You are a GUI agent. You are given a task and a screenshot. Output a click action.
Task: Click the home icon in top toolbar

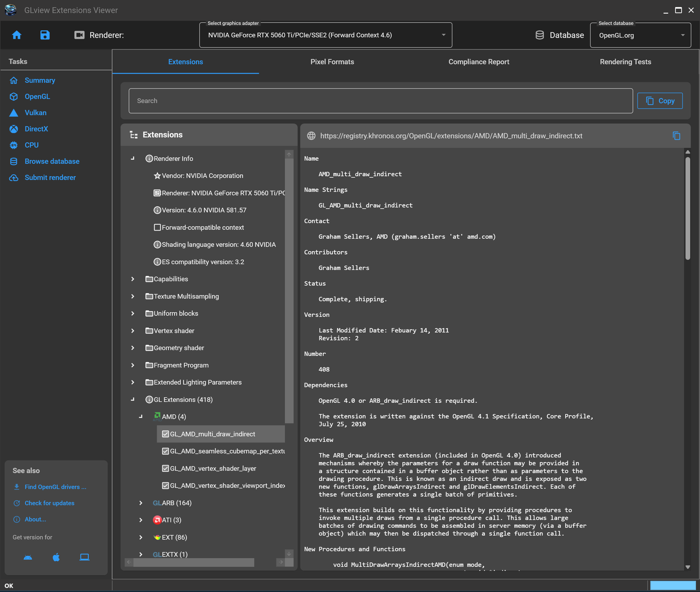16,35
